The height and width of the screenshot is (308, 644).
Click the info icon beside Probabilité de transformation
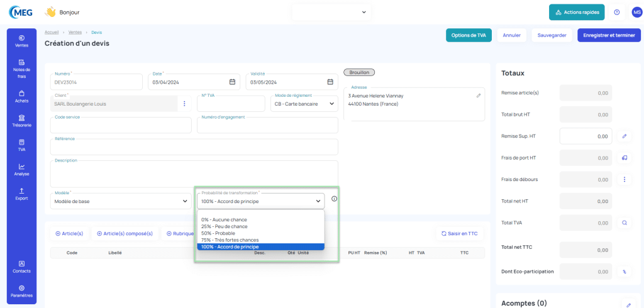click(x=334, y=199)
